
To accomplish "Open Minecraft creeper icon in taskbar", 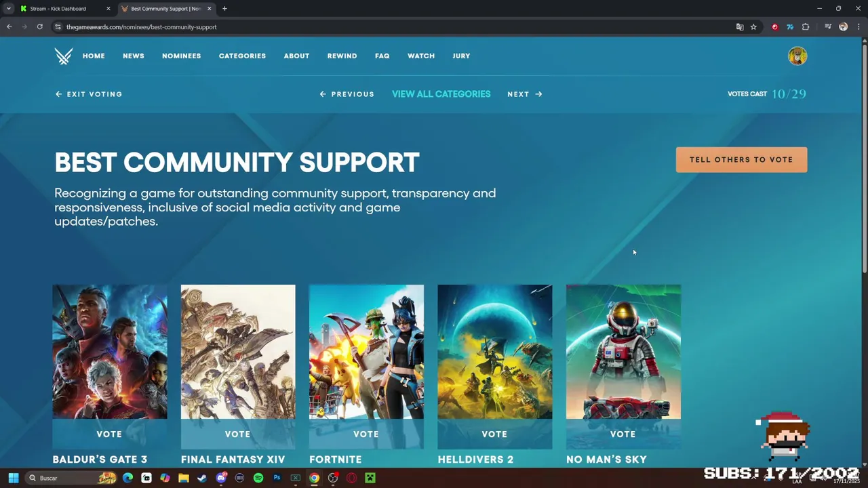I will pyautogui.click(x=370, y=478).
